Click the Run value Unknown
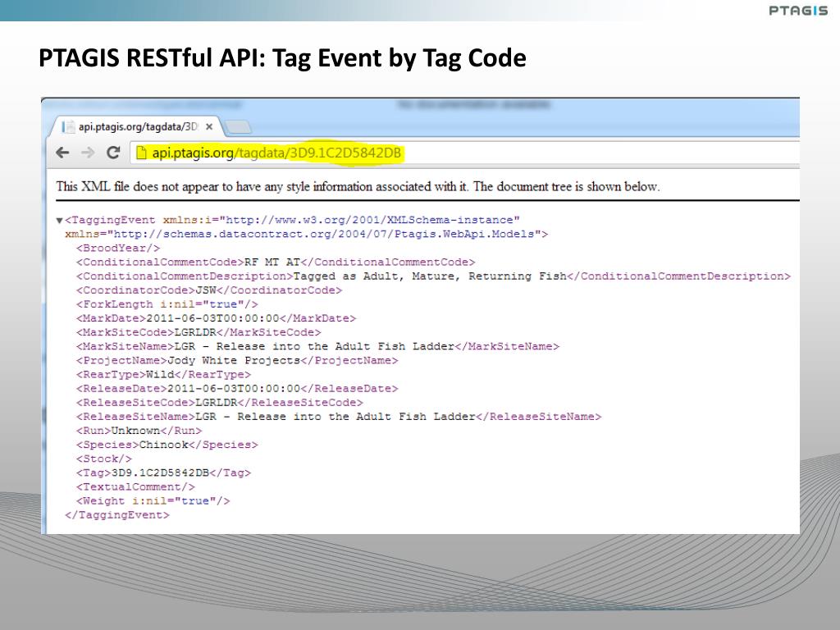This screenshot has height=630, width=840. (135, 430)
